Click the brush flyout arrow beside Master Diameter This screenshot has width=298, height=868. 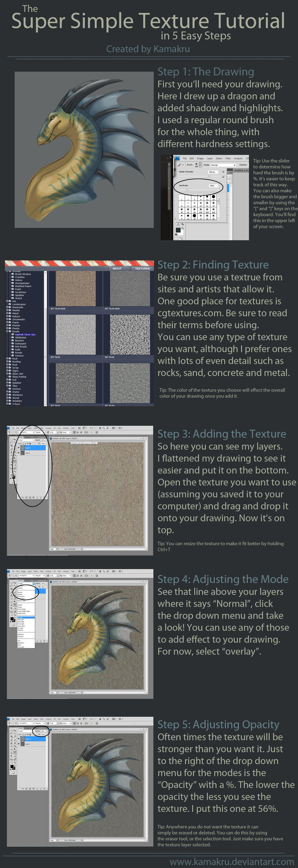click(223, 172)
